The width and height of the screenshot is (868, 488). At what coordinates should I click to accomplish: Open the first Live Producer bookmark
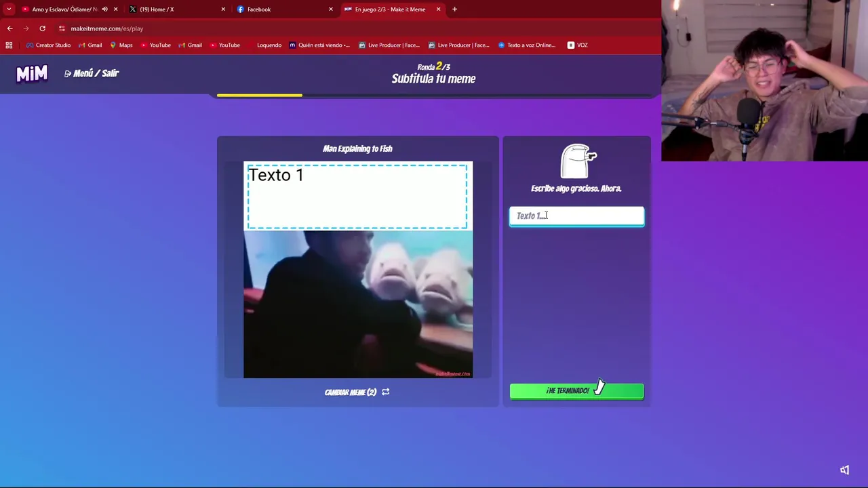pos(389,45)
